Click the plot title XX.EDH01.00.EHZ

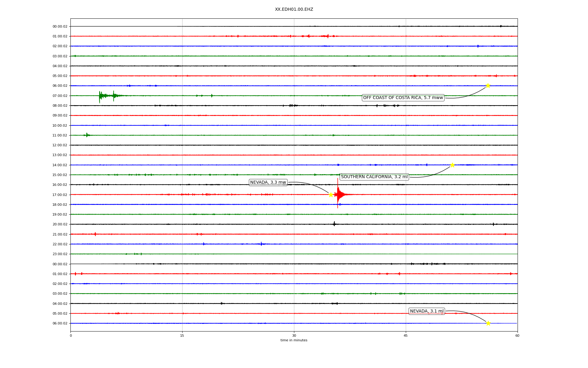click(294, 10)
